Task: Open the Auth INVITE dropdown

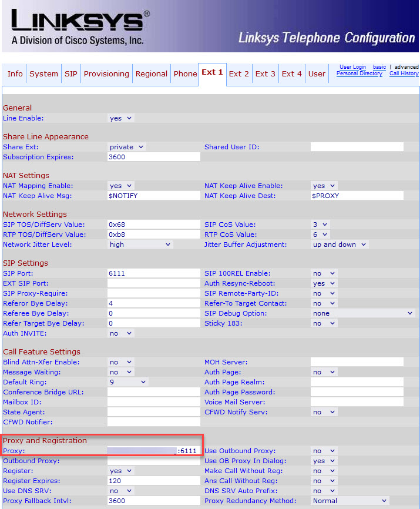Action: (120, 333)
